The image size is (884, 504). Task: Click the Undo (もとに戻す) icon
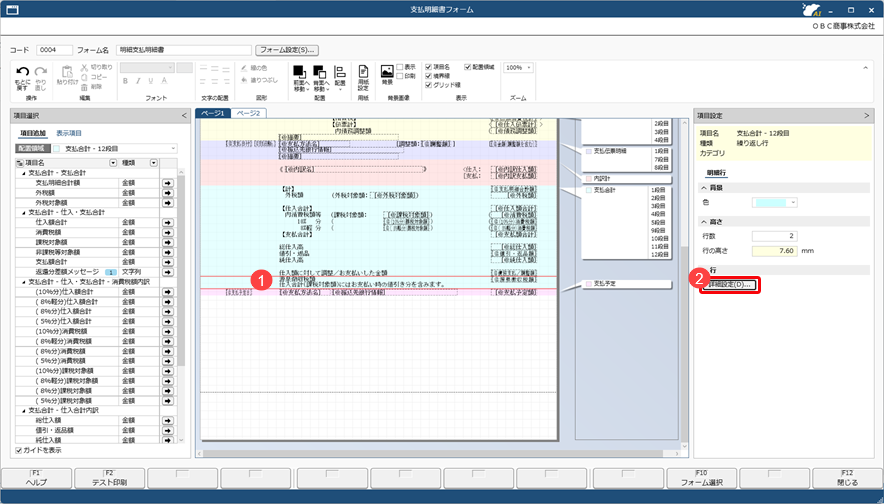(23, 72)
